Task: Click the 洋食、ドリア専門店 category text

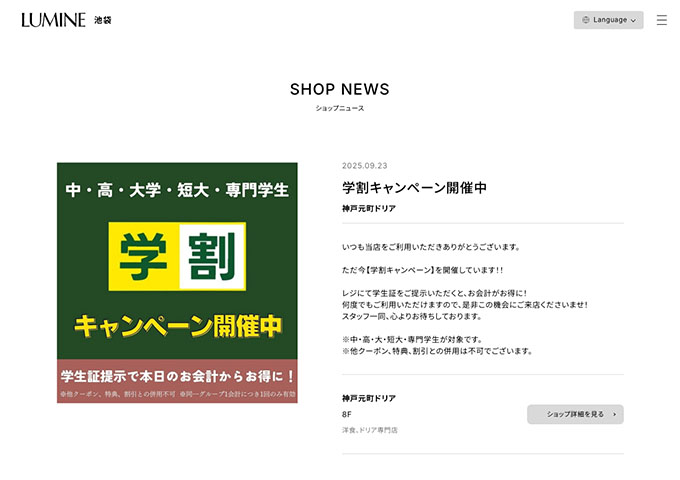Action: (369, 430)
